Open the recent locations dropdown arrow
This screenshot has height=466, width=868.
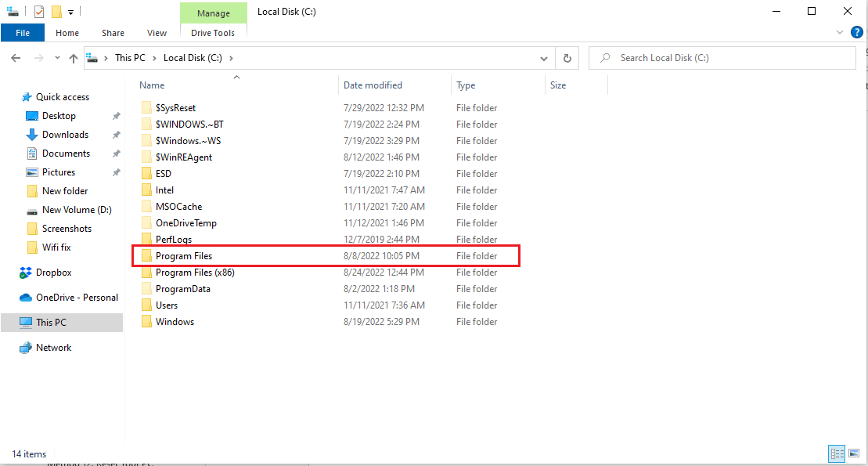(57, 58)
